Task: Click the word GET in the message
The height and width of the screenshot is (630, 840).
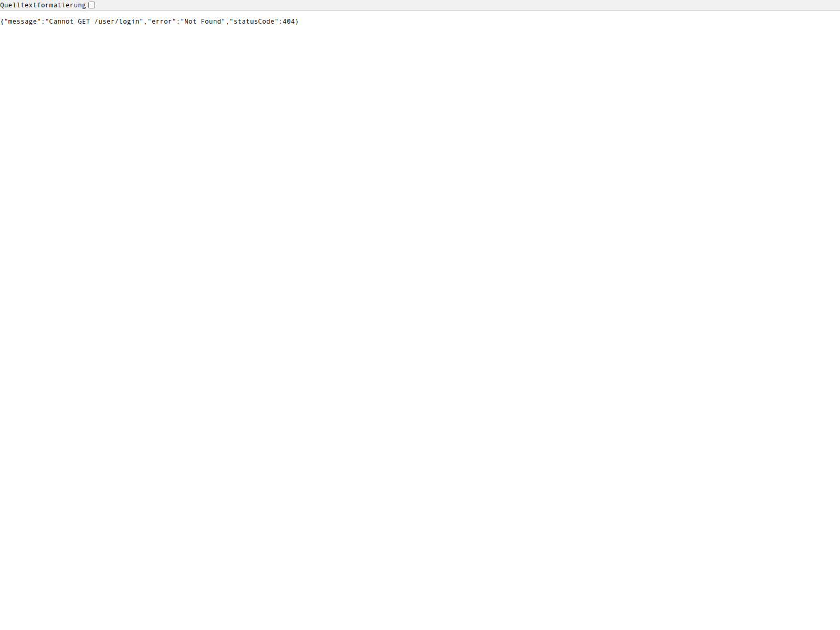Action: coord(84,22)
